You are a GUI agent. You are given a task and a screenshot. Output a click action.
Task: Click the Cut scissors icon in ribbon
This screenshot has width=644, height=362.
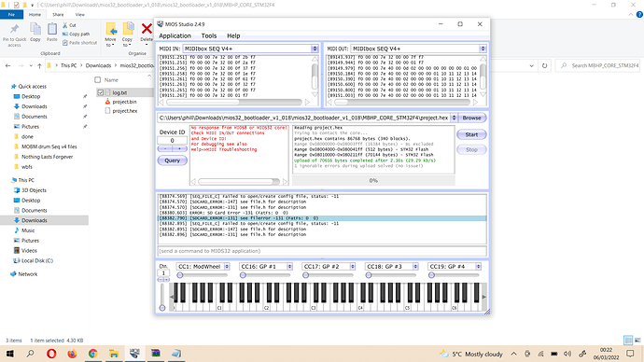(65, 25)
